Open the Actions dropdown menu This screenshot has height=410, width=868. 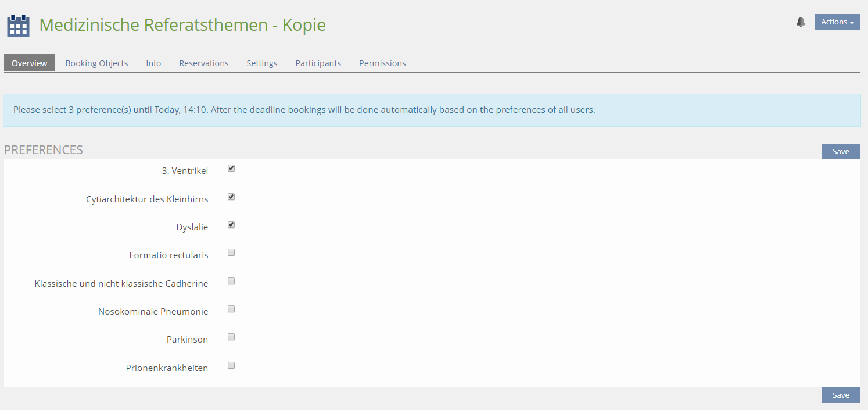(x=837, y=22)
